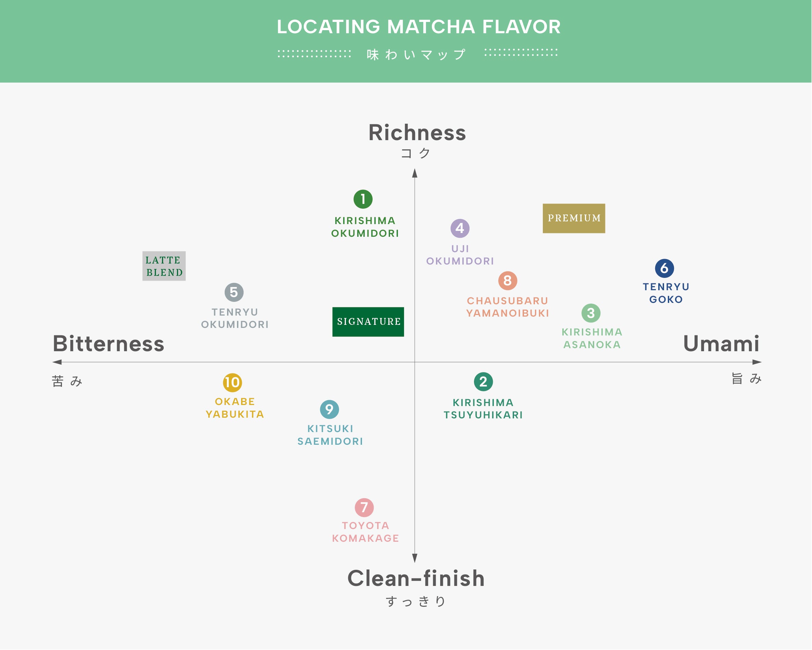Click the orange number 8 circle marker
The width and height of the screenshot is (812, 650).
[x=508, y=281]
